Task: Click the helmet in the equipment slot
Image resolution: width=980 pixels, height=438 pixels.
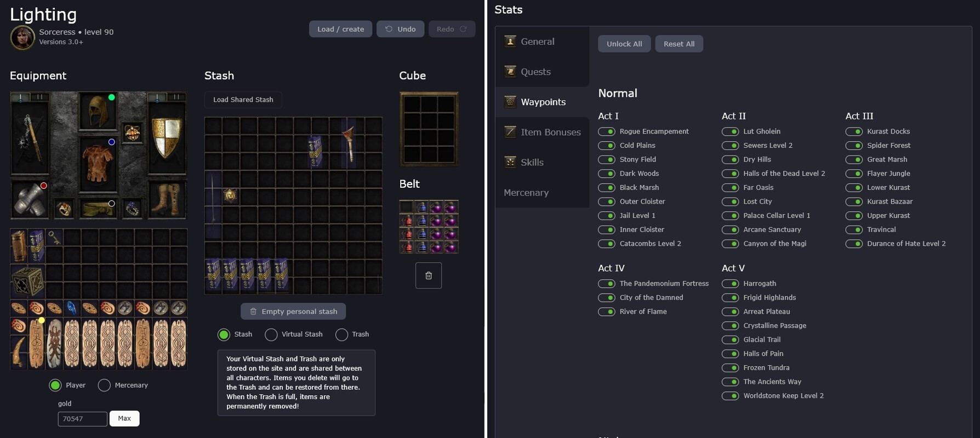Action: pyautogui.click(x=98, y=111)
